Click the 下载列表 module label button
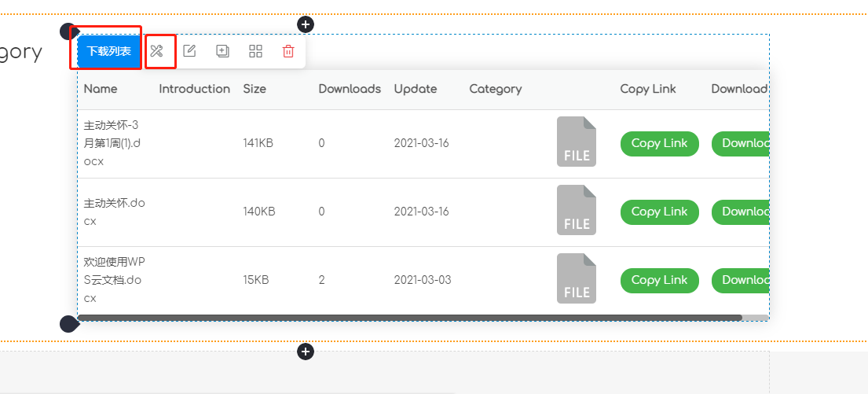 point(108,52)
